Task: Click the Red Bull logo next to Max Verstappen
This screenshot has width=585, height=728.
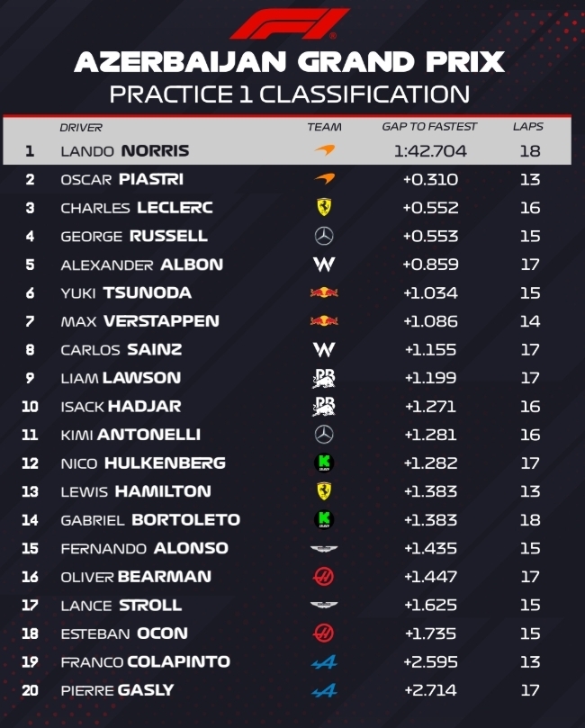Action: [x=324, y=321]
